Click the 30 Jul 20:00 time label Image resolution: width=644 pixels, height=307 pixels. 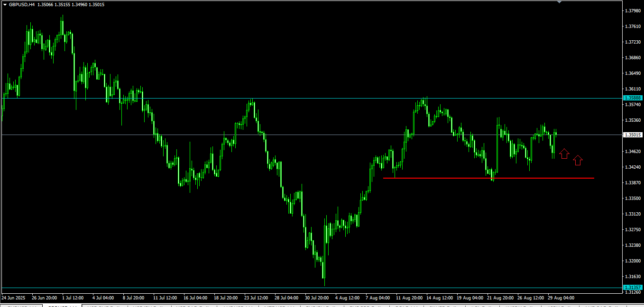pos(317,298)
